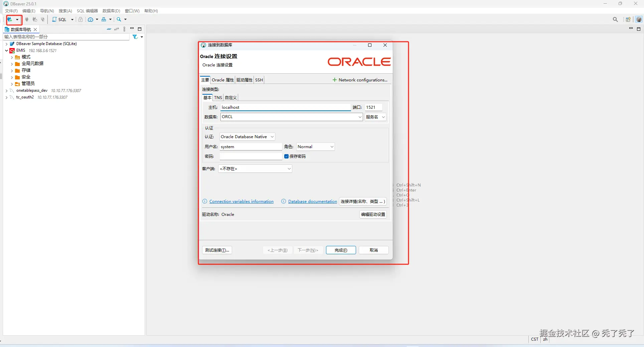Close the 数据库导航 tab
Screen dimensions: 644x347
pyautogui.click(x=35, y=29)
